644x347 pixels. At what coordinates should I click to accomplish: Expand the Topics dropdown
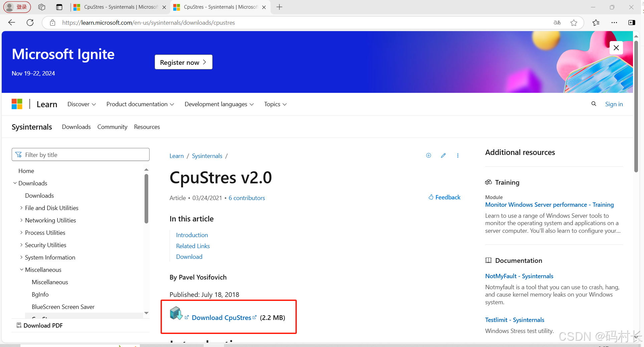click(275, 104)
